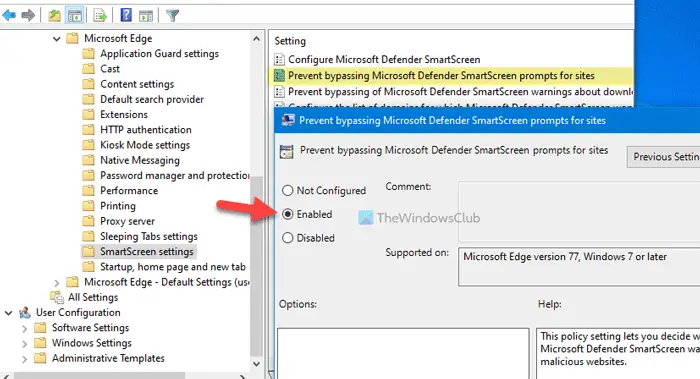
Task: Click the Forward arrow toolbar icon
Action: click(28, 16)
